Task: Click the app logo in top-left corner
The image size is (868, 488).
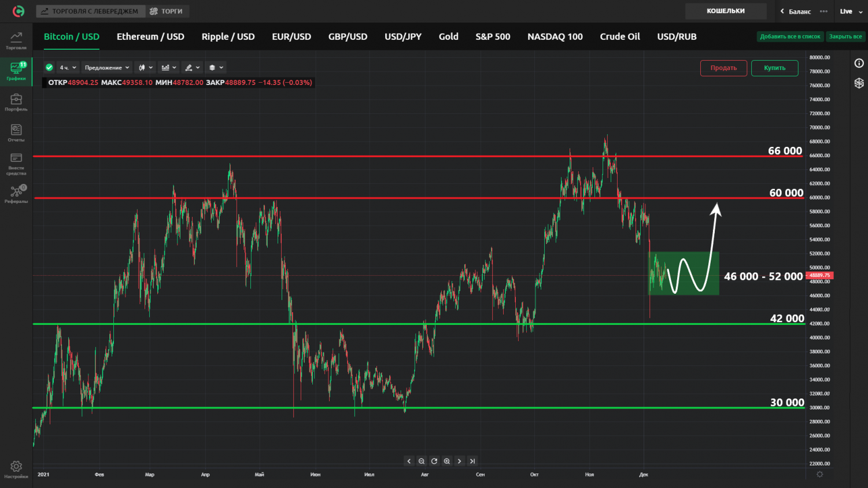Action: (x=19, y=11)
